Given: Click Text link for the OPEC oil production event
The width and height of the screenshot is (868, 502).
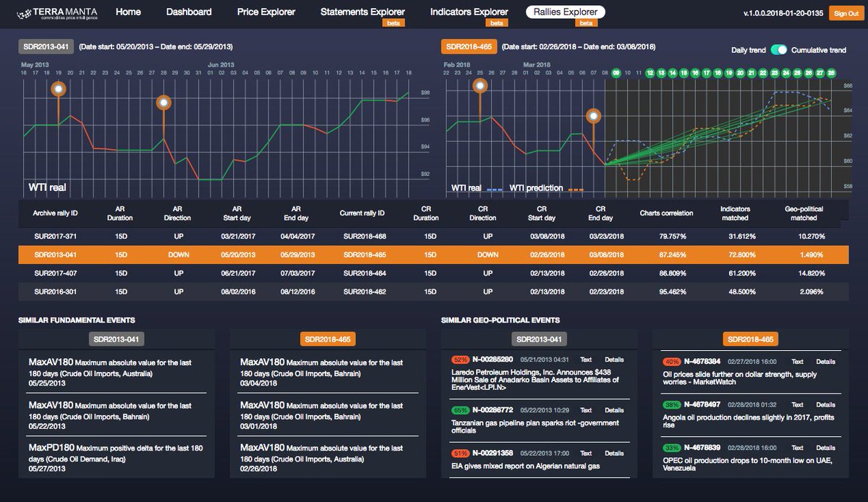Looking at the screenshot, I should coord(798,448).
